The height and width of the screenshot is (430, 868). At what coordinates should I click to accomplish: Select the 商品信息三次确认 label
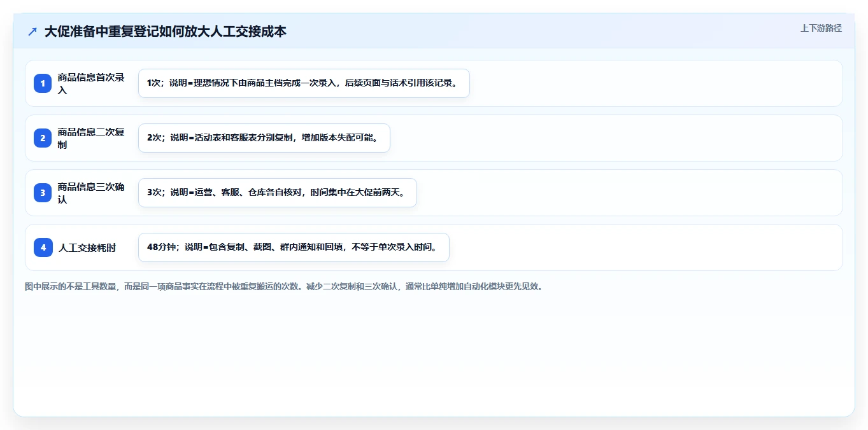pyautogui.click(x=92, y=193)
